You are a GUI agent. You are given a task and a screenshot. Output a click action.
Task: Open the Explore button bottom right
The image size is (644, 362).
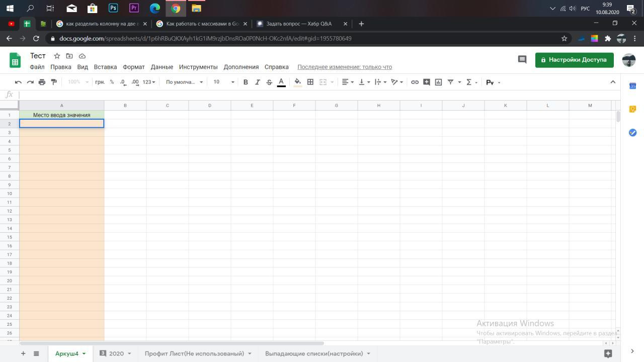coord(608,353)
